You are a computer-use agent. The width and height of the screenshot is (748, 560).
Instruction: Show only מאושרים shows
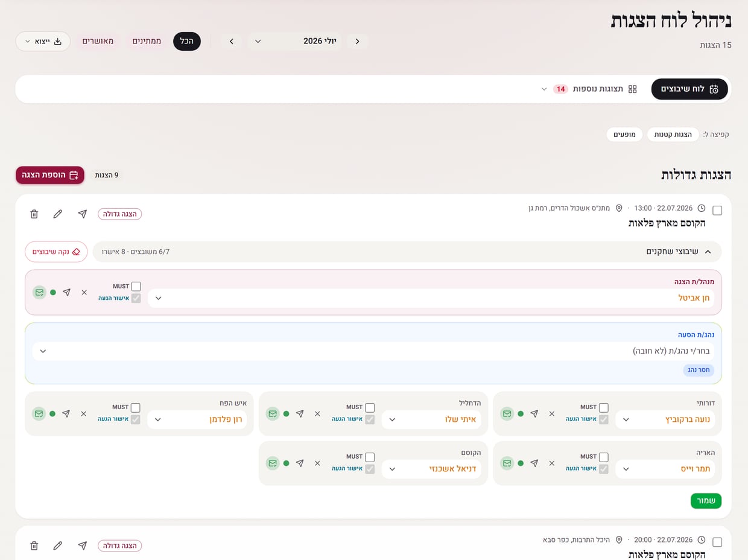pyautogui.click(x=98, y=41)
